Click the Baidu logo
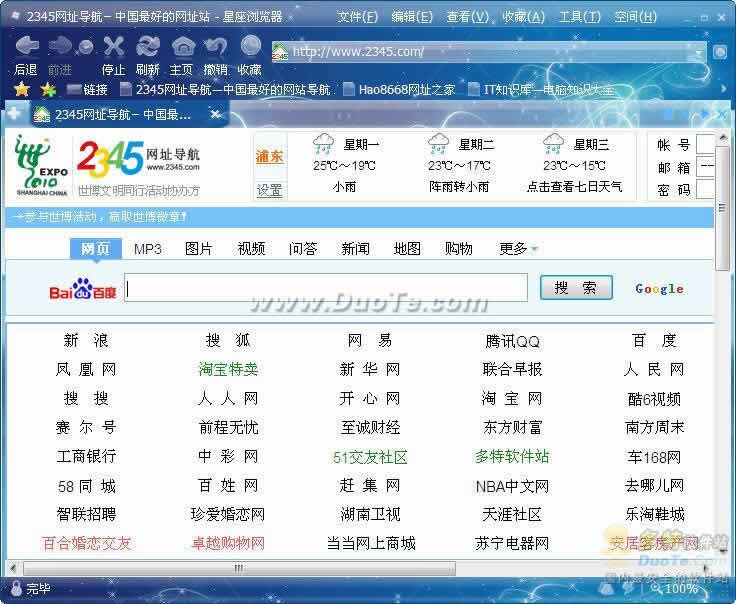736x604 pixels. tap(83, 288)
